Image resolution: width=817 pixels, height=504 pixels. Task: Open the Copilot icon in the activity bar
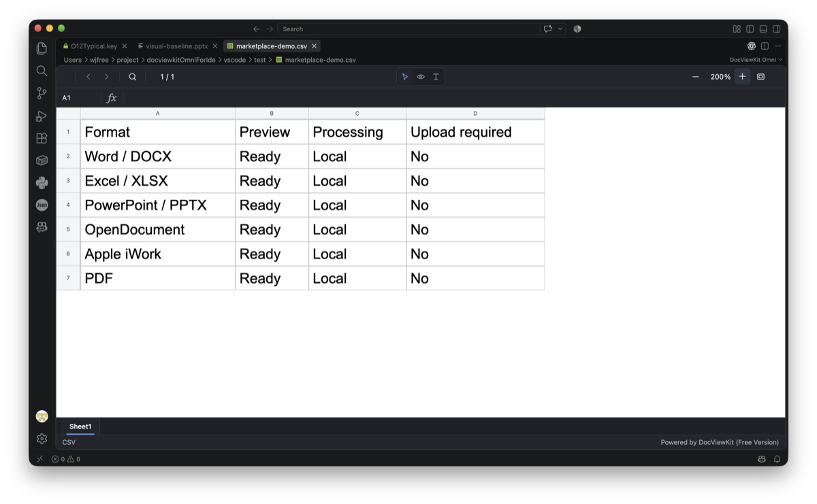[42, 227]
